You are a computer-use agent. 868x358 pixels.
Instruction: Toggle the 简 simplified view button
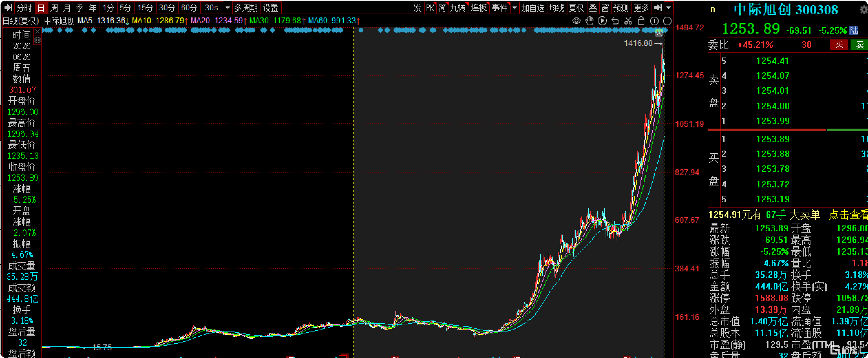coord(442,8)
